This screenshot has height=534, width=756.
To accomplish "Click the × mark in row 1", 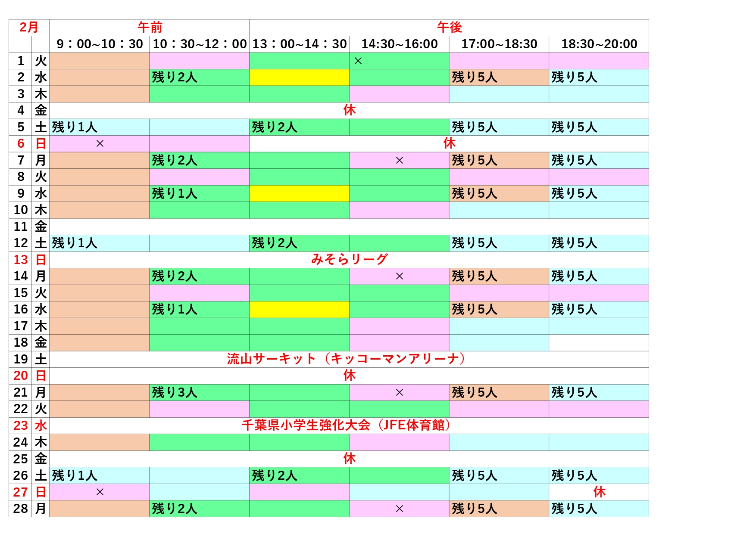I will click(358, 61).
